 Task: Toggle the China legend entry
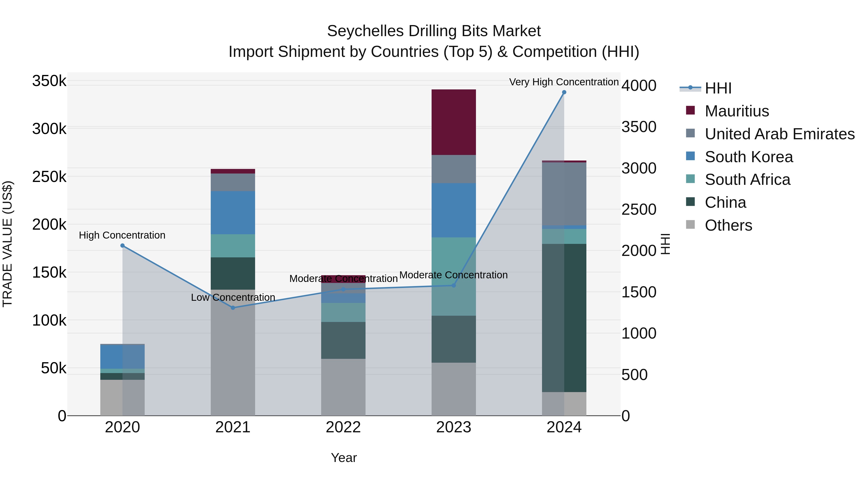pos(716,202)
